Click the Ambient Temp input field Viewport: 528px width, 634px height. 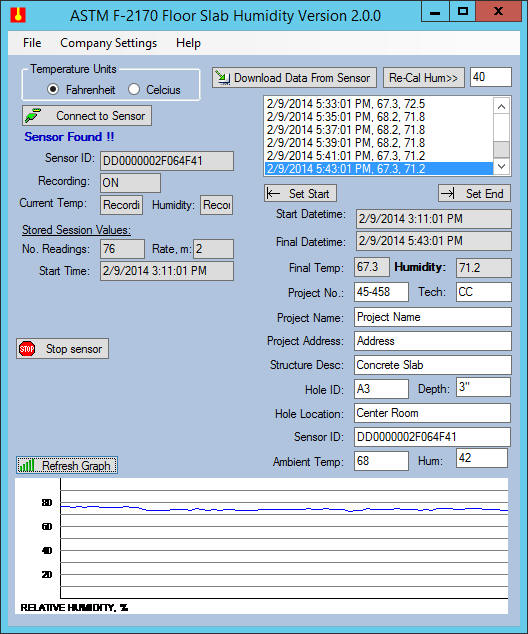coord(381,461)
